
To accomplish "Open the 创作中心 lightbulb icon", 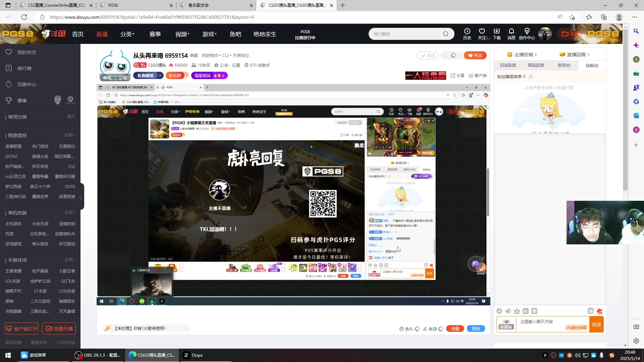I will pos(527,34).
